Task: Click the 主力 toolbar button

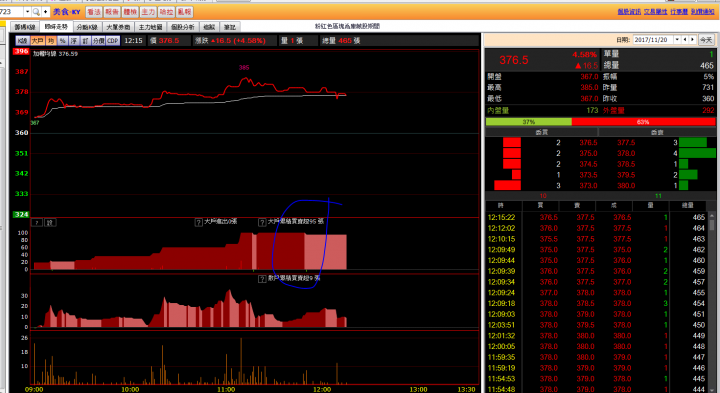Action: click(x=148, y=12)
